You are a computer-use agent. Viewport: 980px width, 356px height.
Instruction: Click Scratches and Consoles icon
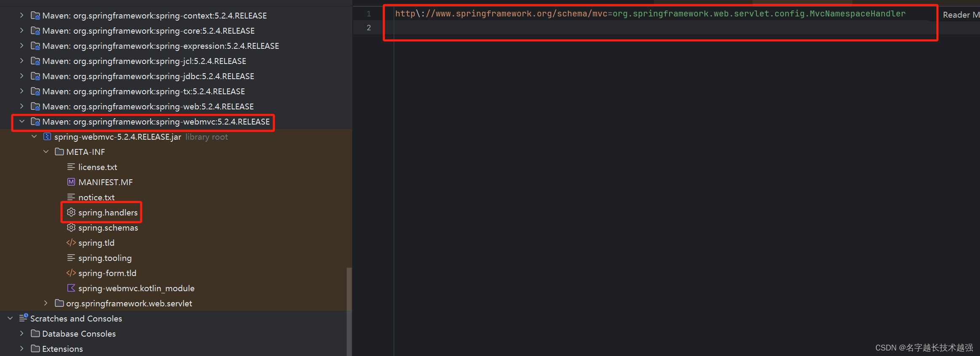pos(24,318)
